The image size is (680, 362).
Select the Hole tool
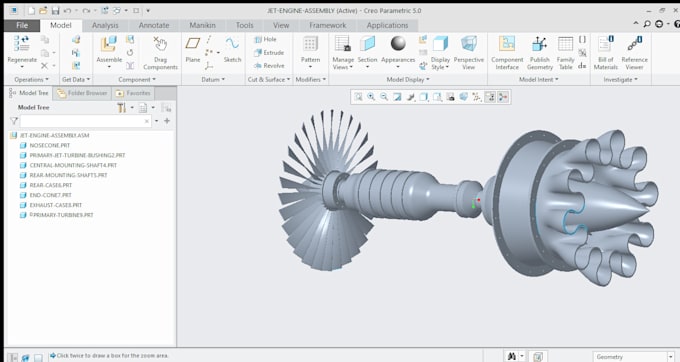(265, 39)
